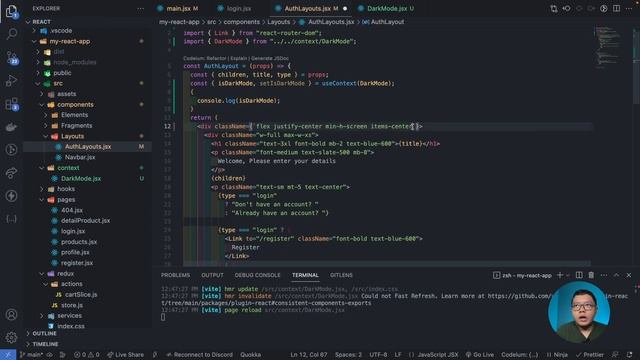Close the terminal panel
The height and width of the screenshot is (360, 640).
point(629,275)
